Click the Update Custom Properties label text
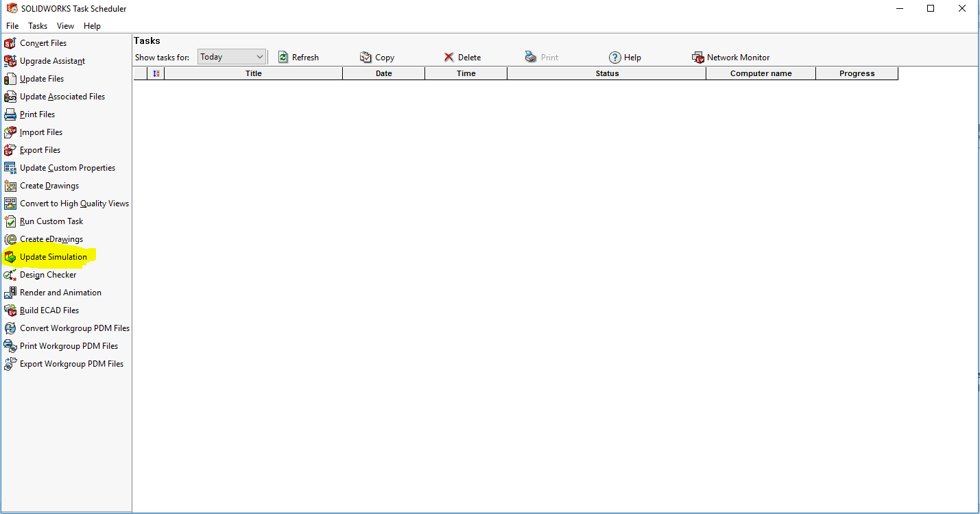Image resolution: width=980 pixels, height=514 pixels. [68, 168]
